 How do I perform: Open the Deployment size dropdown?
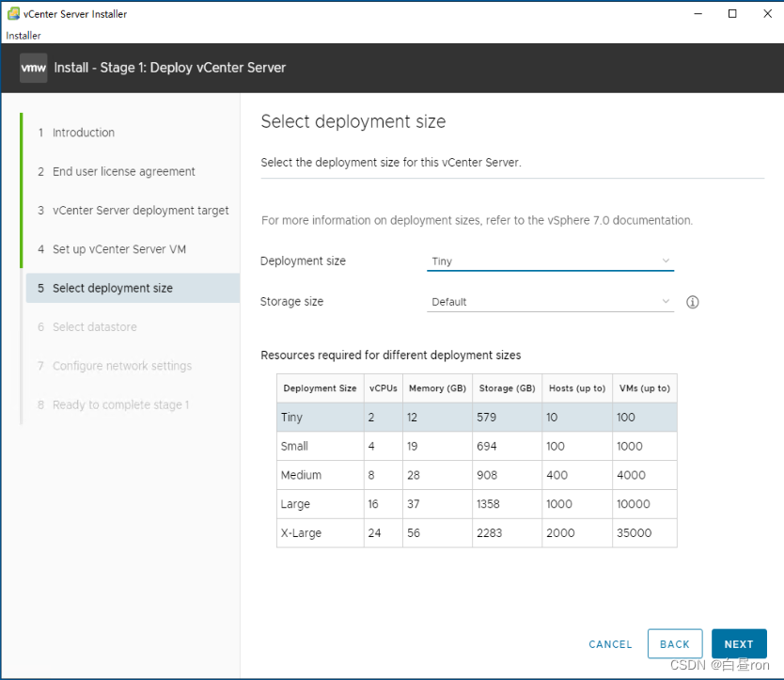[x=550, y=261]
